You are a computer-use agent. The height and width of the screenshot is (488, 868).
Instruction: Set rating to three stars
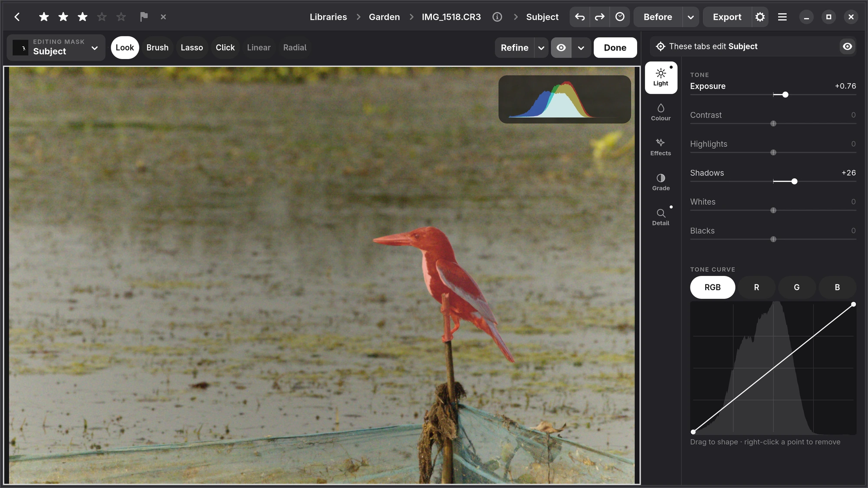pyautogui.click(x=82, y=17)
